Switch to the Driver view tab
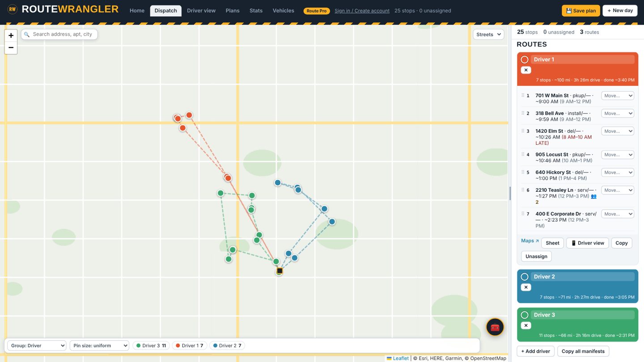The image size is (644, 362). point(201,11)
